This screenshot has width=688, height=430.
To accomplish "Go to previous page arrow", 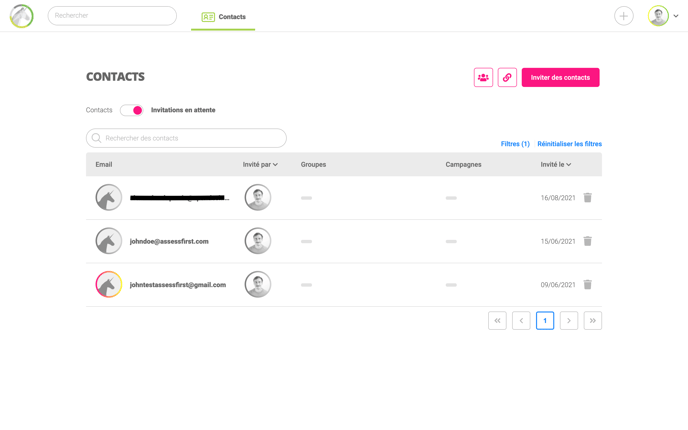I will (521, 321).
